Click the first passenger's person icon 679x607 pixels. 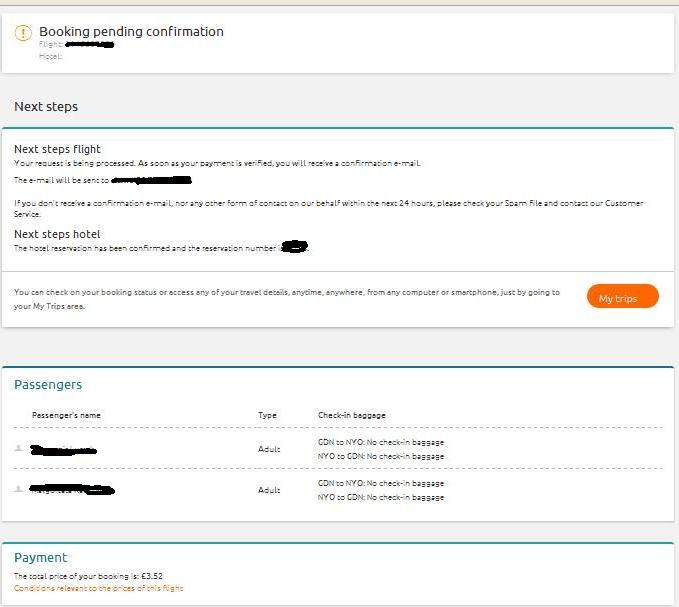(19, 448)
